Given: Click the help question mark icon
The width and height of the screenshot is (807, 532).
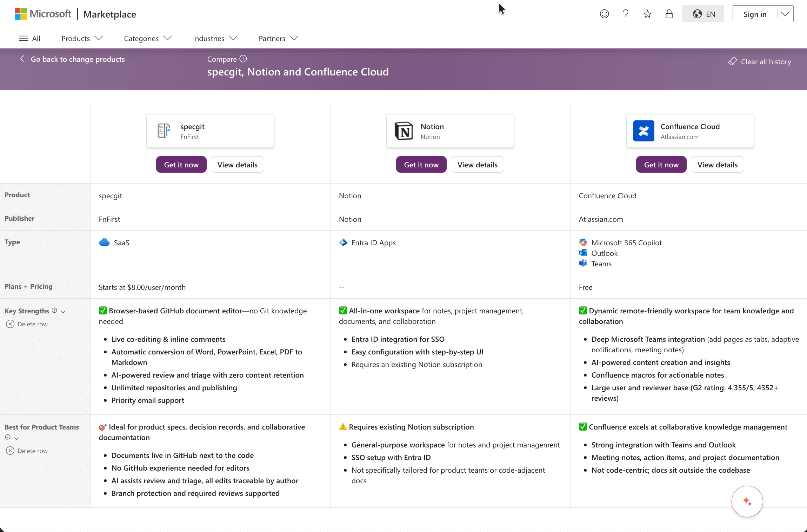Looking at the screenshot, I should coord(626,14).
